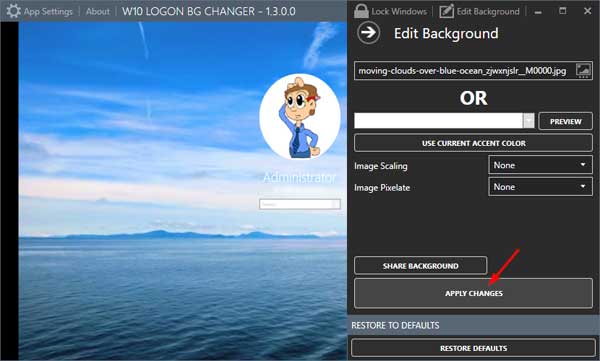Click the Restore Defaults button
The width and height of the screenshot is (600, 361).
(473, 348)
